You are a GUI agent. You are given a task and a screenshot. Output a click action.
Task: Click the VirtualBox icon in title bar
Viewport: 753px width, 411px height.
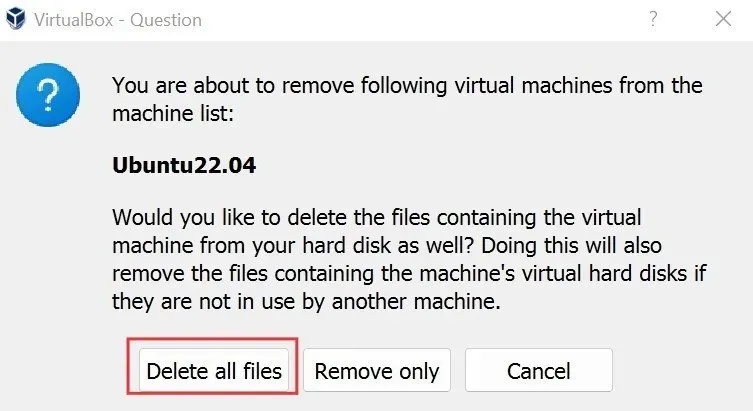tap(17, 20)
